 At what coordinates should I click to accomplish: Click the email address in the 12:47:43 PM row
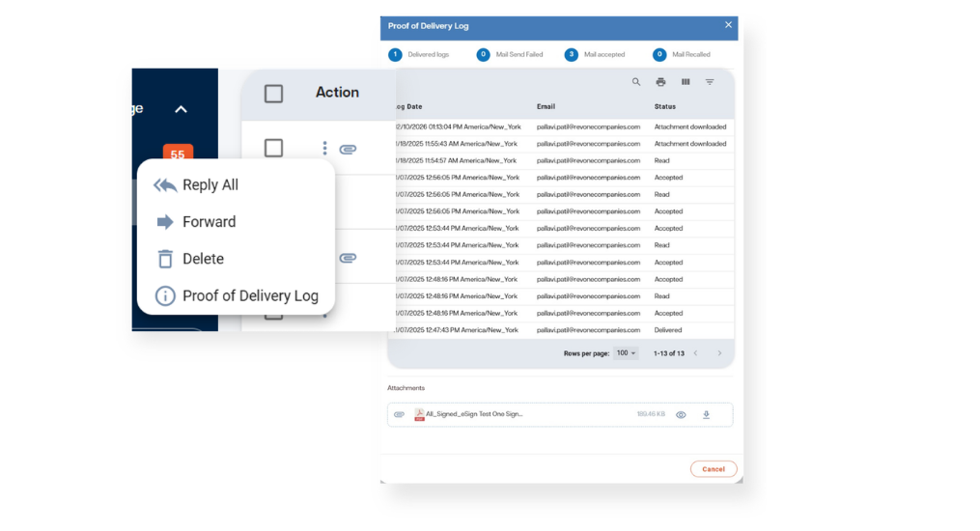pos(588,330)
